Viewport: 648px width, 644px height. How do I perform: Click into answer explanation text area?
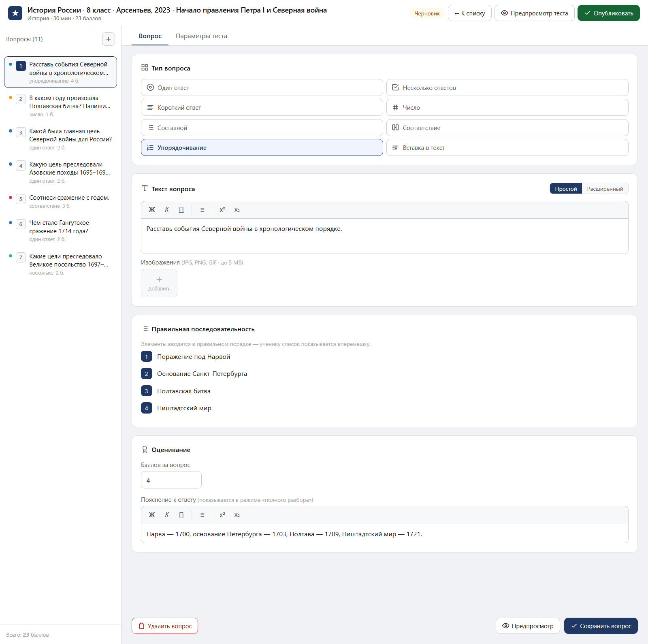385,533
